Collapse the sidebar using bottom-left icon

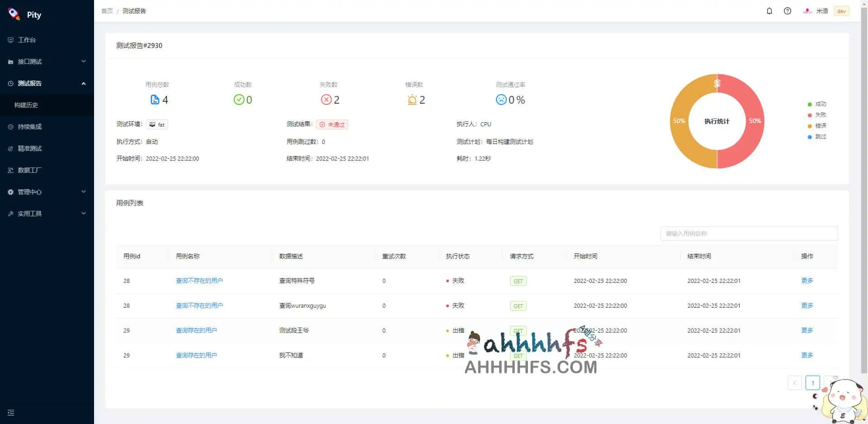pyautogui.click(x=10, y=413)
